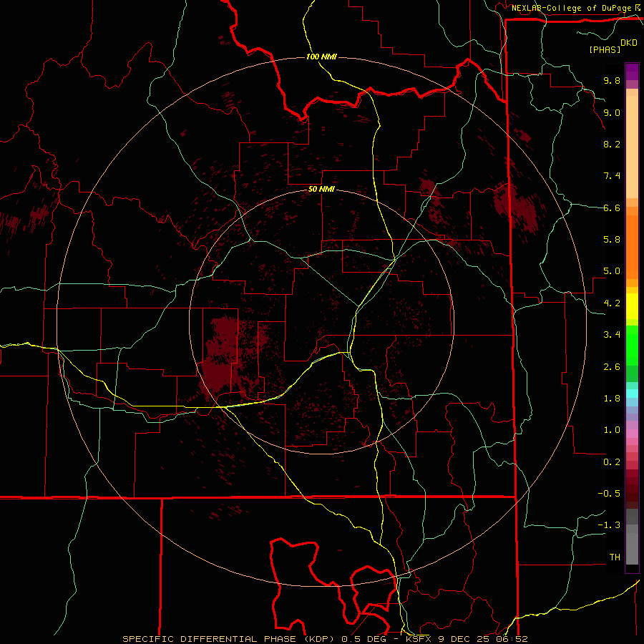
Task: Click the 5.8 scale value
Action: 612,240
